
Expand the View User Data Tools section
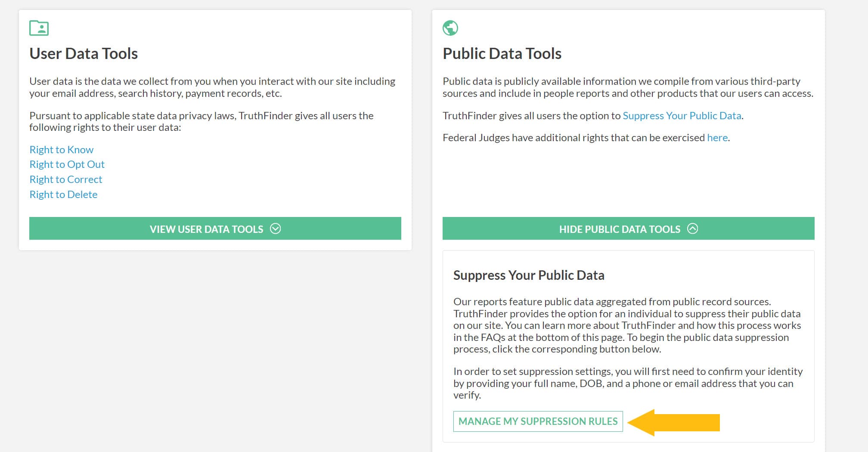click(207, 229)
